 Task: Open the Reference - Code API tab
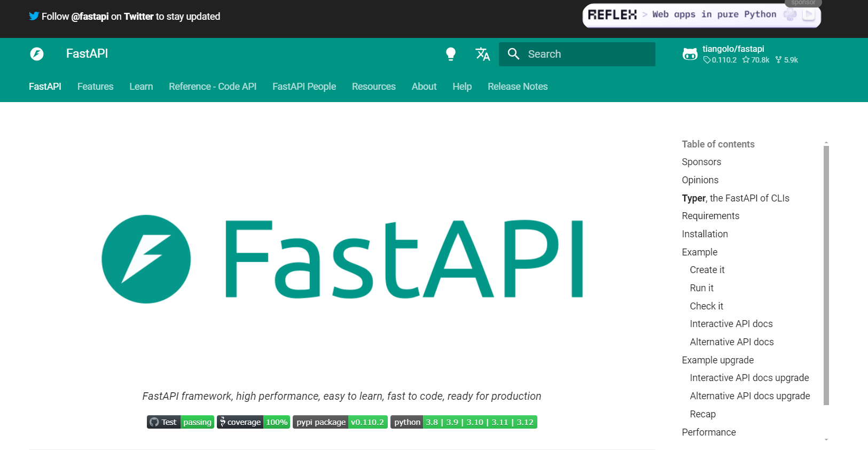coord(213,87)
